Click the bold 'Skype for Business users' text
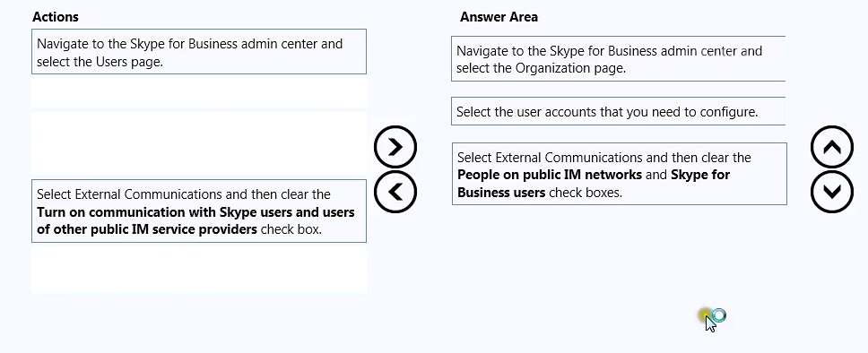Image resolution: width=868 pixels, height=353 pixels. (x=594, y=184)
